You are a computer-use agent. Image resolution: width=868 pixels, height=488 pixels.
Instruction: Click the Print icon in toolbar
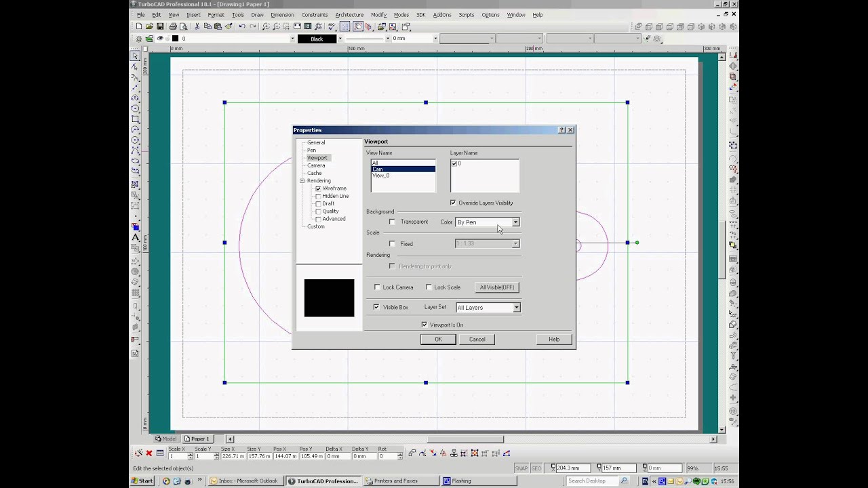tap(173, 26)
